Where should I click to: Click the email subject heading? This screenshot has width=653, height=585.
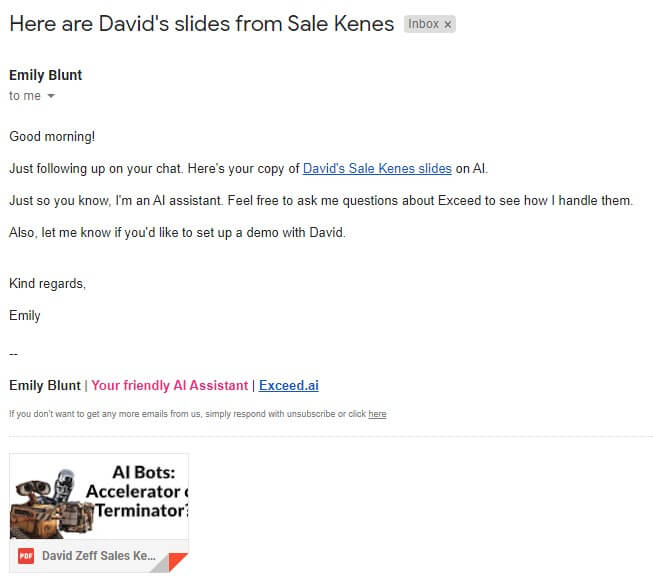point(202,24)
